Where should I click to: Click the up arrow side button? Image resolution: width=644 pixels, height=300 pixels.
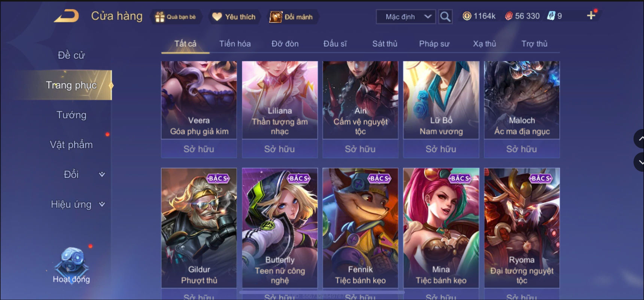[639, 139]
